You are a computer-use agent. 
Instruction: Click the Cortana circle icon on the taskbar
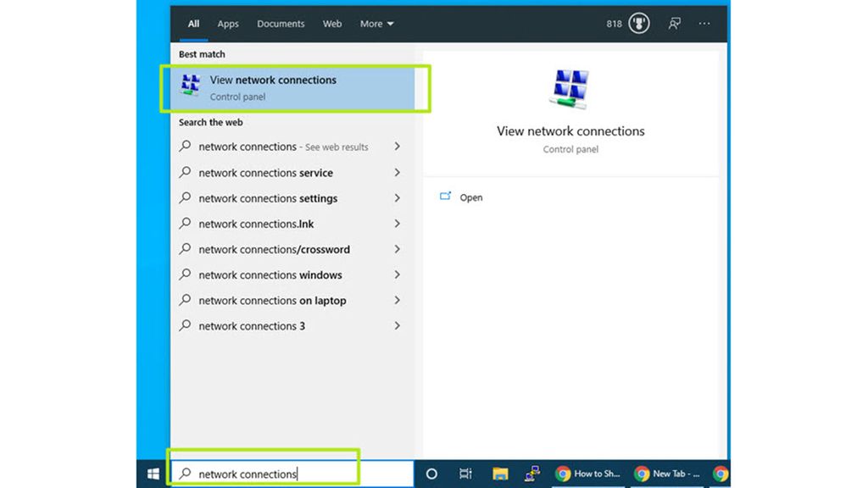point(431,473)
